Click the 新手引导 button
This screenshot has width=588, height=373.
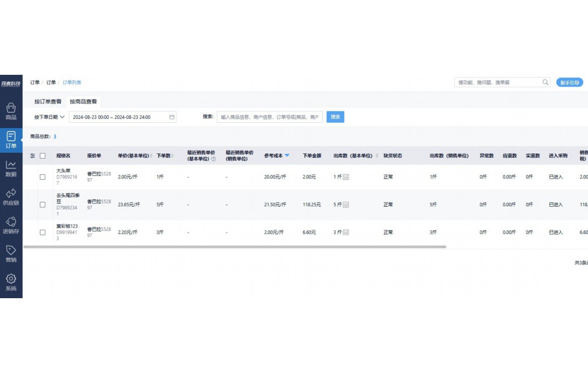(x=569, y=82)
